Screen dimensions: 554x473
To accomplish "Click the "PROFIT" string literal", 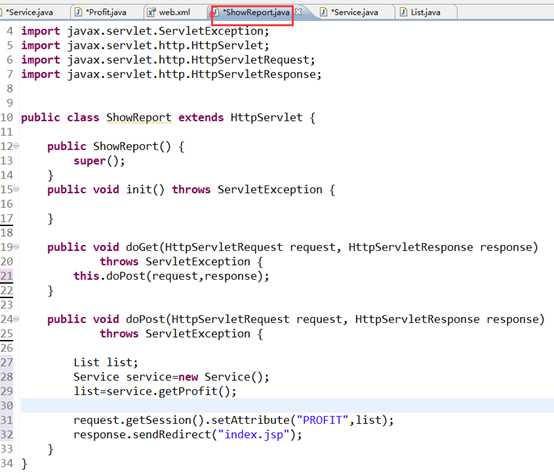I will 323,420.
